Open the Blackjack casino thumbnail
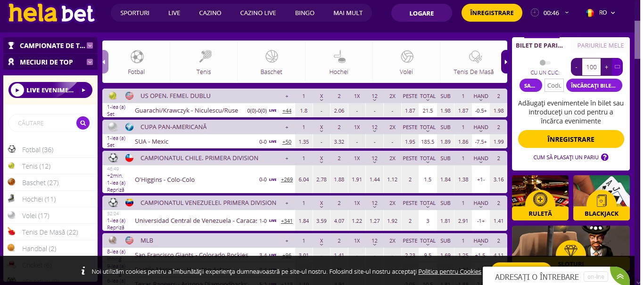644x285 pixels. [x=602, y=198]
